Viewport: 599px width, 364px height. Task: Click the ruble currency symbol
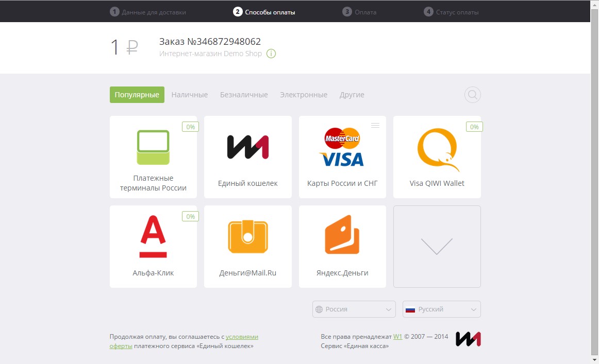(132, 47)
